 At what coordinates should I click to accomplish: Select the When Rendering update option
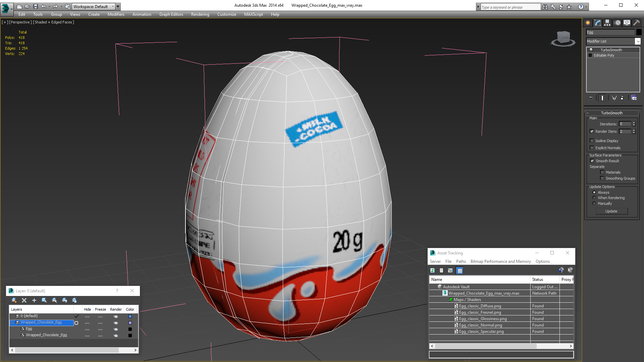594,198
